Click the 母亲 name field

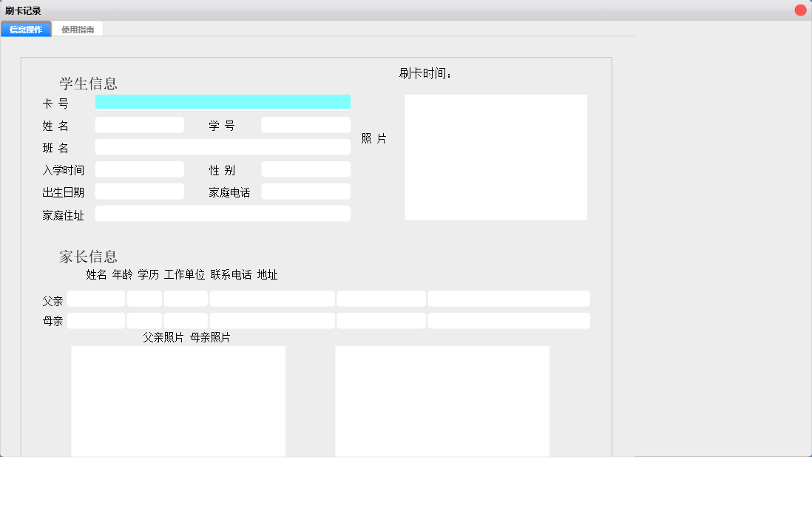(x=96, y=321)
